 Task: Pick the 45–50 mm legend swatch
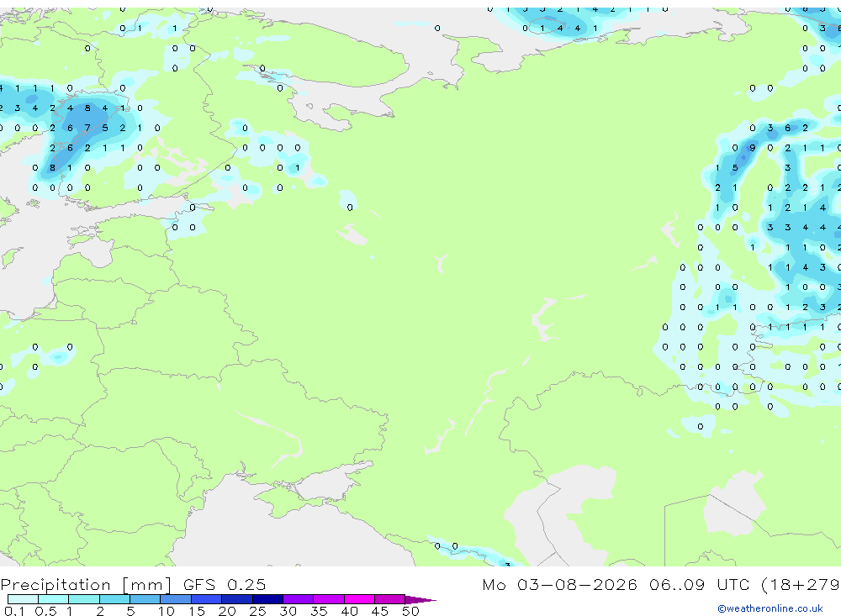390,599
